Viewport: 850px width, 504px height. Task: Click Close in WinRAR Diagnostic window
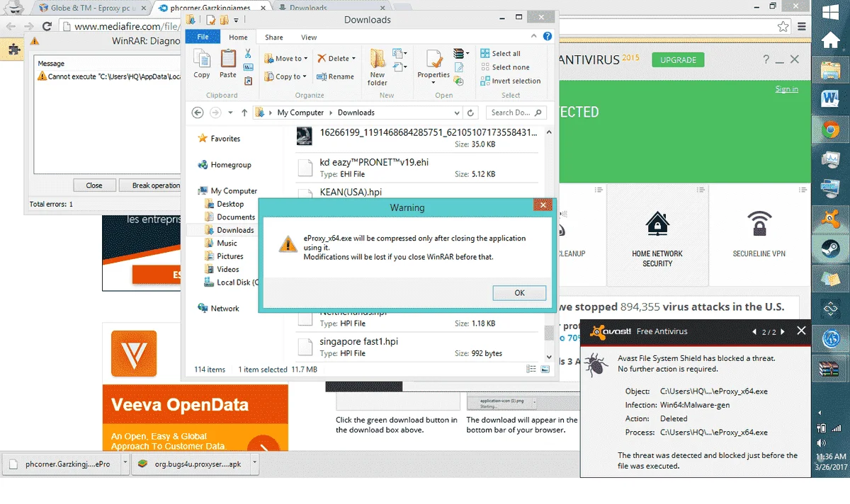click(94, 185)
